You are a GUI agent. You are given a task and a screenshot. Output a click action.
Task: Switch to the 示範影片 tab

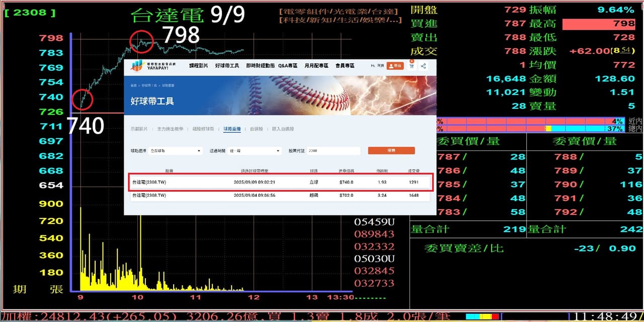click(139, 129)
